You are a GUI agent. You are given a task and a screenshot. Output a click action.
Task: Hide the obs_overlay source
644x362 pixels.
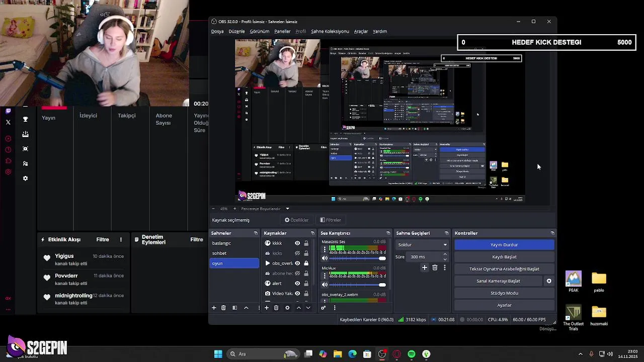tap(297, 263)
